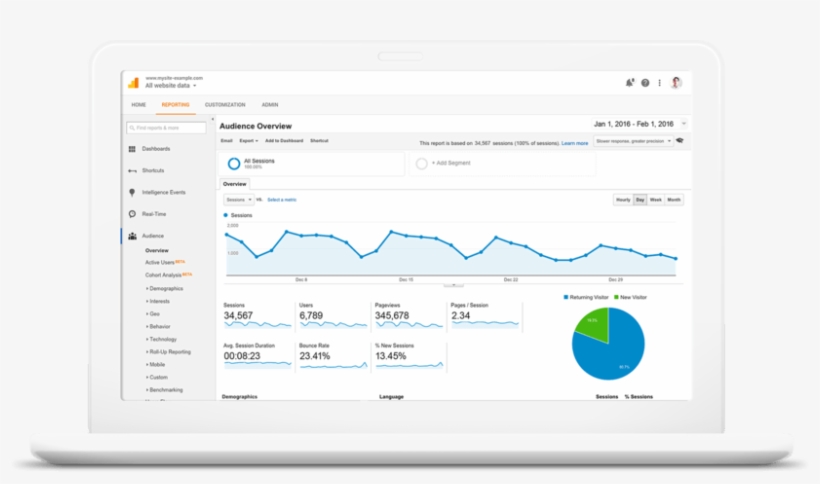The image size is (820, 484).
Task: Toggle the All Sessions segment circle
Action: [234, 164]
